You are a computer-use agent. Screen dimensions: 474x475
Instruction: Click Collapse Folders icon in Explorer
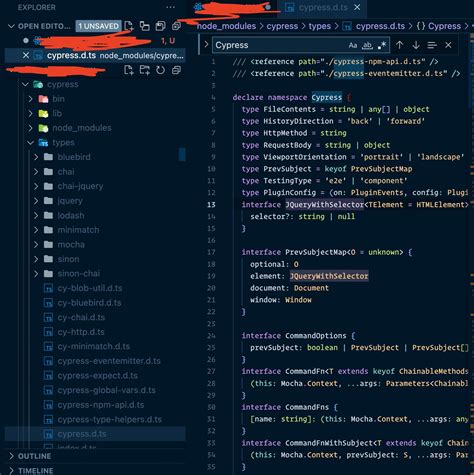tap(176, 70)
